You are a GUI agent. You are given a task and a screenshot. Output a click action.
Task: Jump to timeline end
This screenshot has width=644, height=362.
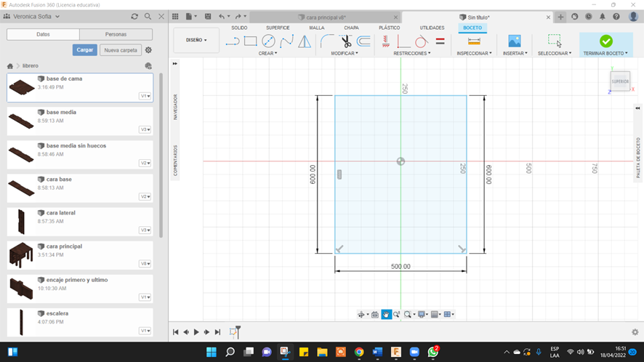217,332
